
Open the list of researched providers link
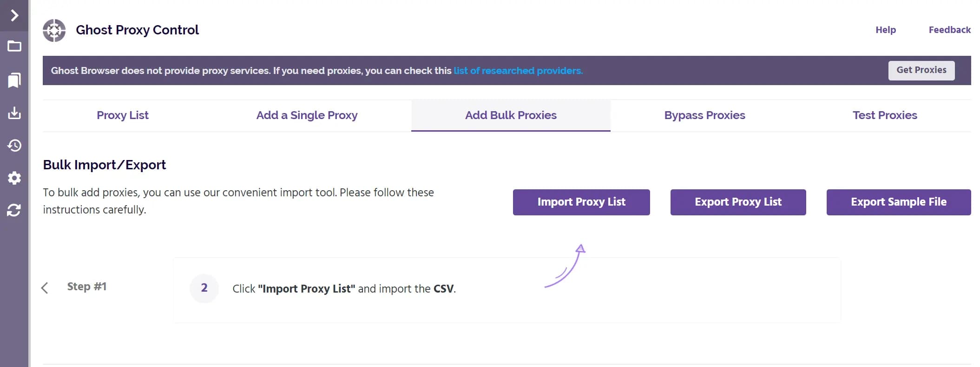tap(518, 71)
